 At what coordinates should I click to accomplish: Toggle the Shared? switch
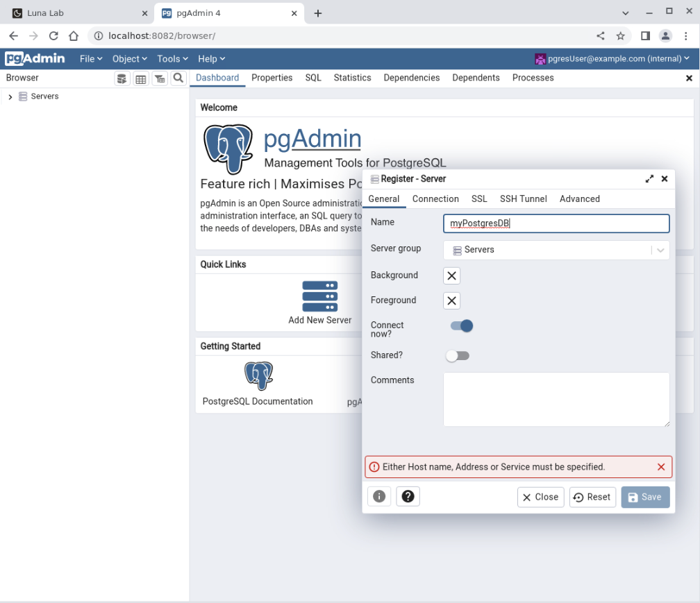click(458, 356)
